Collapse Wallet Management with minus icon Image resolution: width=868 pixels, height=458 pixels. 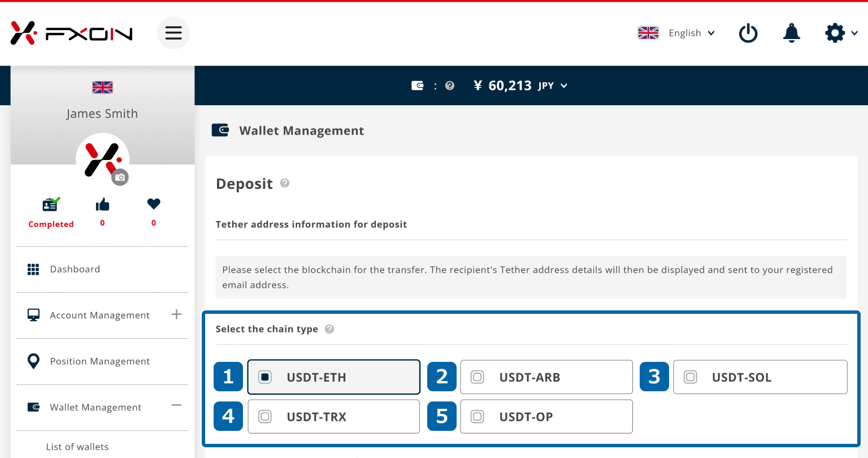point(176,405)
